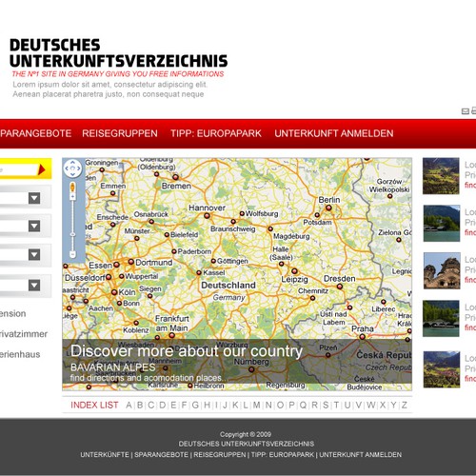
Task: Click the Deutsches Unterkunftsverzeichnis logo title
Action: coord(118,53)
